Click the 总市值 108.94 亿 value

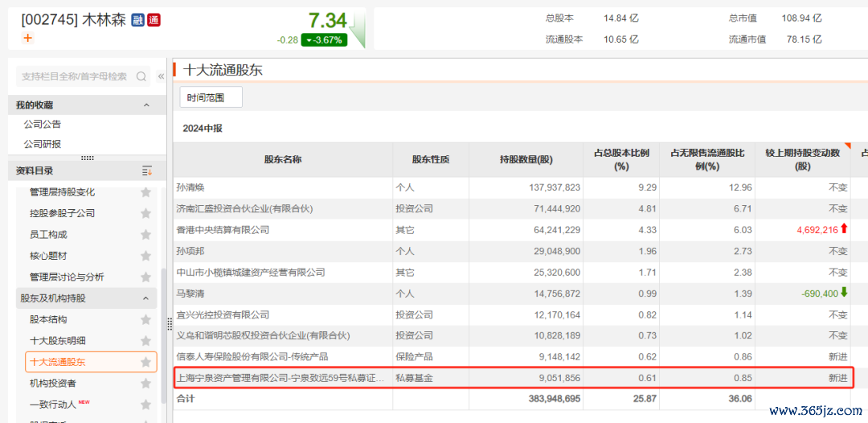click(x=801, y=18)
